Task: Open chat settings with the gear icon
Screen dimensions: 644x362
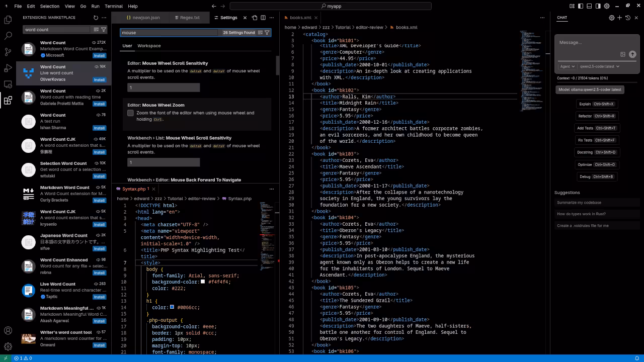Action: pos(612,18)
